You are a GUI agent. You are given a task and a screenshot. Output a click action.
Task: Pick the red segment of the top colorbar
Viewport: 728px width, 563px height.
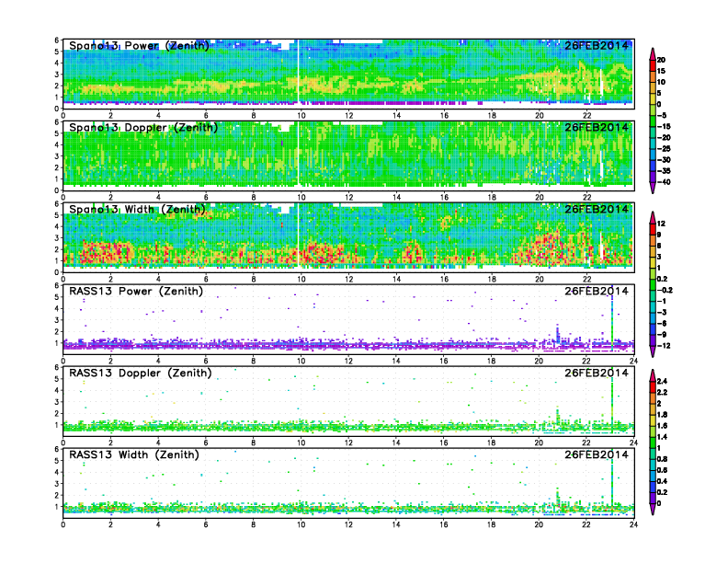tap(653, 65)
